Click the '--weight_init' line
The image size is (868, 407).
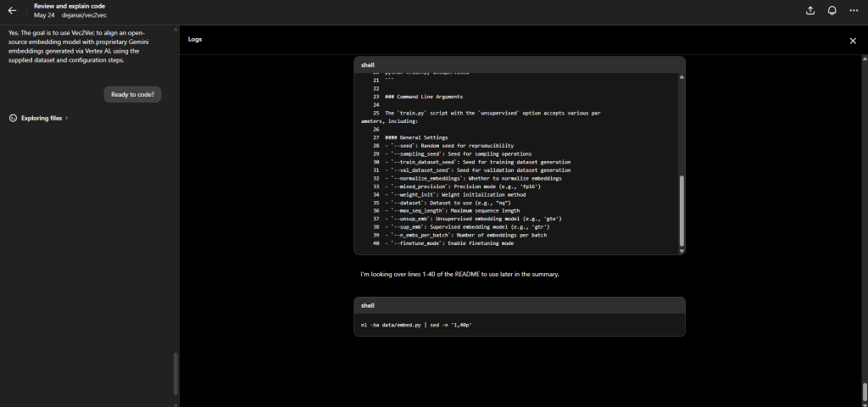(x=455, y=194)
